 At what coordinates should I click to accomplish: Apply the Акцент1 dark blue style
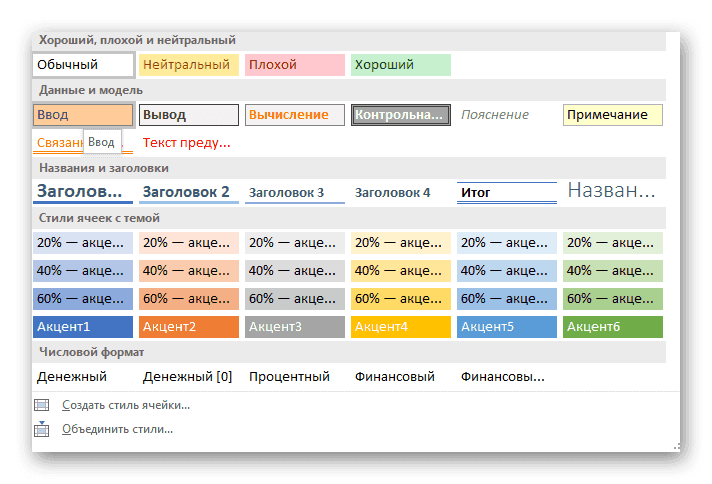(x=83, y=327)
